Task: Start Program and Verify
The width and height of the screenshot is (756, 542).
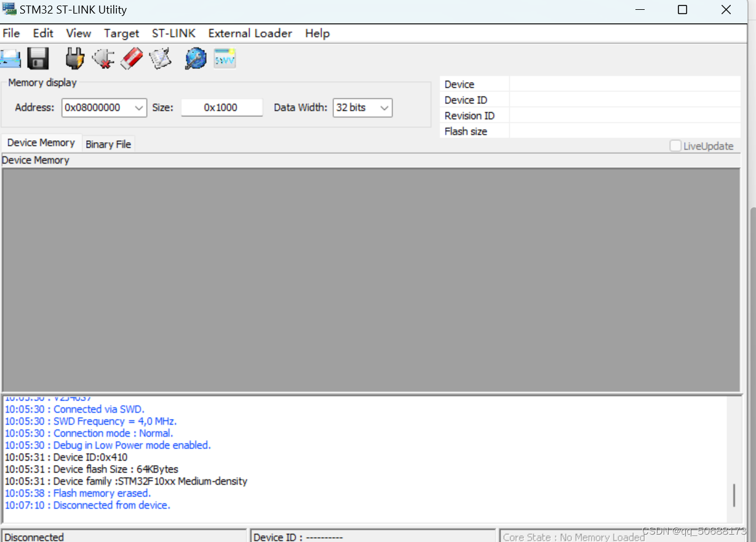Action: tap(160, 57)
